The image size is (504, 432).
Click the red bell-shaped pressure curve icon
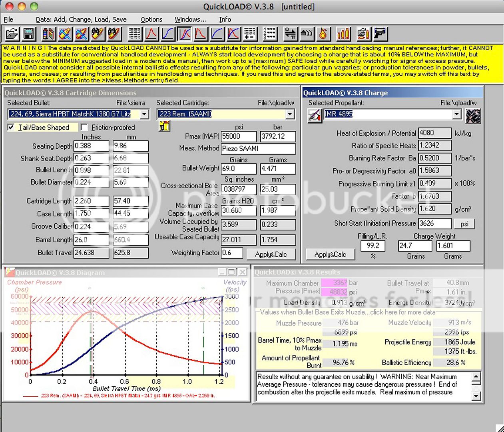point(151,34)
